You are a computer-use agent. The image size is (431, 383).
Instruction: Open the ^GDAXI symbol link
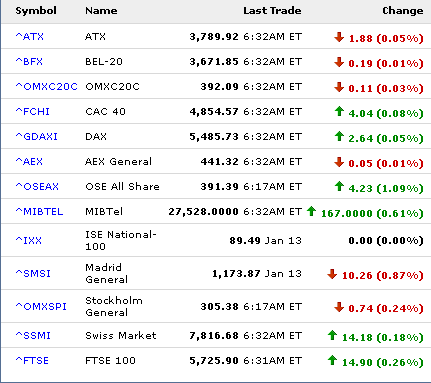coord(37,136)
